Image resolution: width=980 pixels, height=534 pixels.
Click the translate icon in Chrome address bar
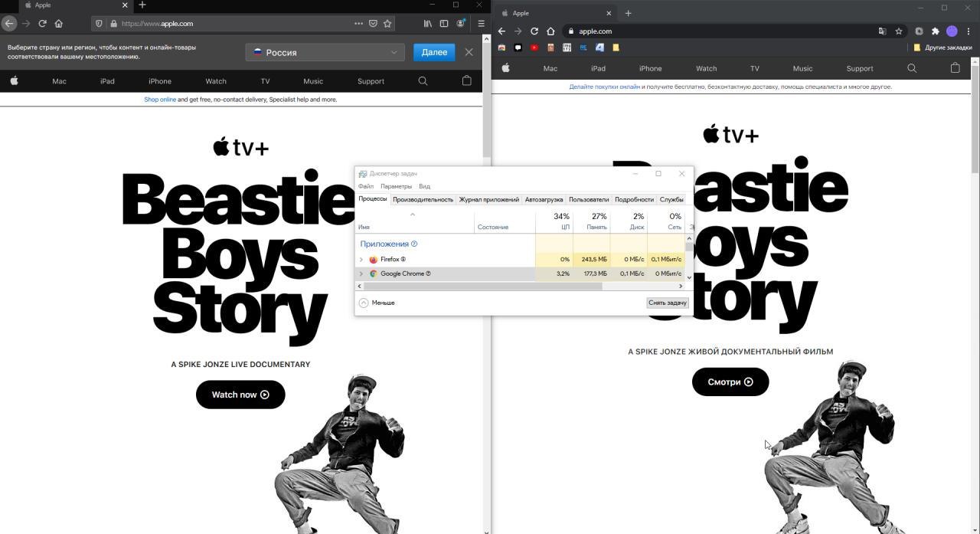pyautogui.click(x=882, y=31)
